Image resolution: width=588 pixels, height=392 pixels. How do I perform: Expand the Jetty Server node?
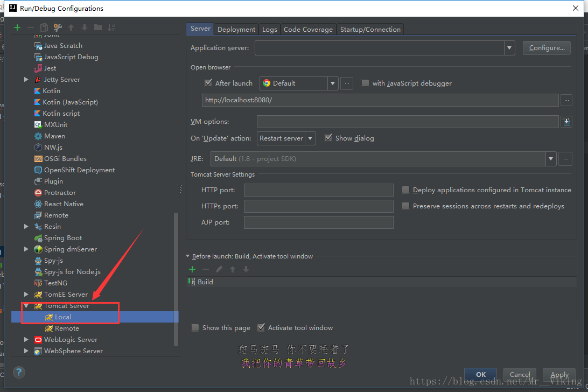[26, 80]
